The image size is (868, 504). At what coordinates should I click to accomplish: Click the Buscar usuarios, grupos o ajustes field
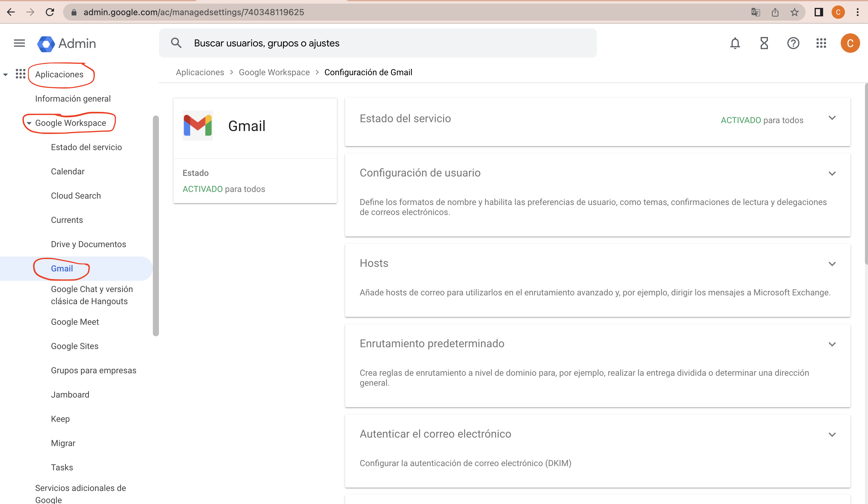pyautogui.click(x=378, y=43)
